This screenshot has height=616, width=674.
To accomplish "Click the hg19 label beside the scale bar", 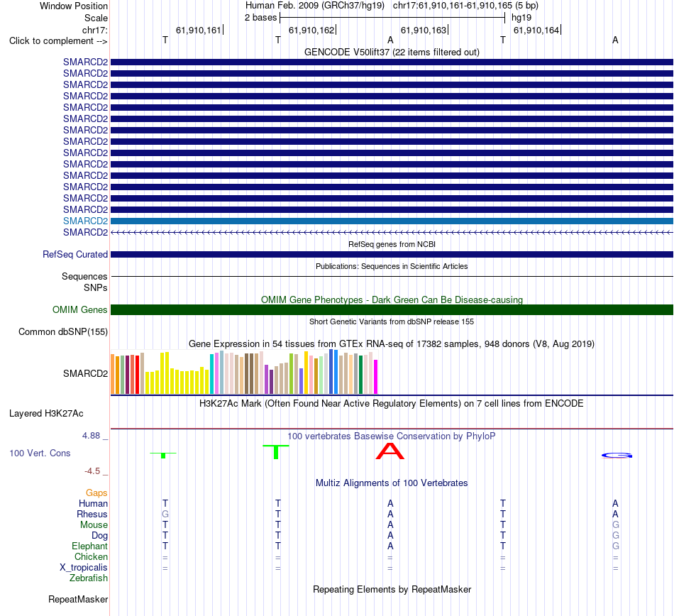I will (521, 18).
